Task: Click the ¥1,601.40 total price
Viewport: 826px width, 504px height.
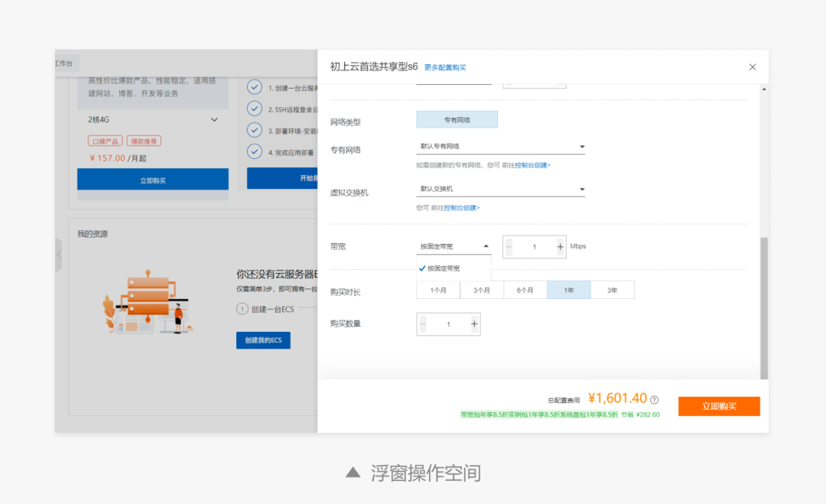Action: (617, 398)
